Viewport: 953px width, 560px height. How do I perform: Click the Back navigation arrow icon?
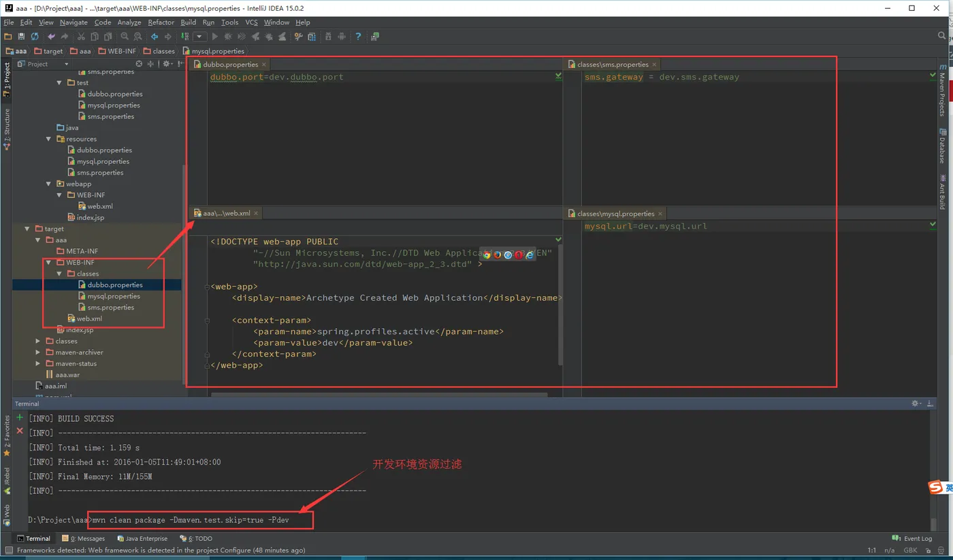(x=155, y=37)
